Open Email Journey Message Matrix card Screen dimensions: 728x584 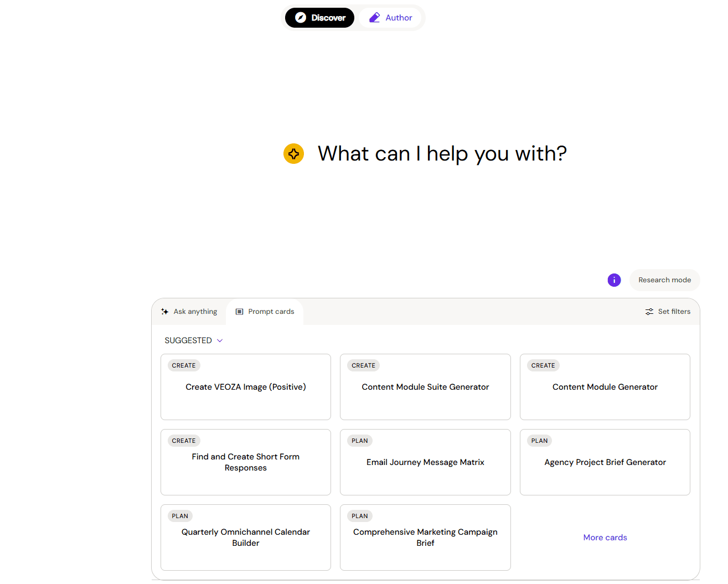[x=425, y=462]
